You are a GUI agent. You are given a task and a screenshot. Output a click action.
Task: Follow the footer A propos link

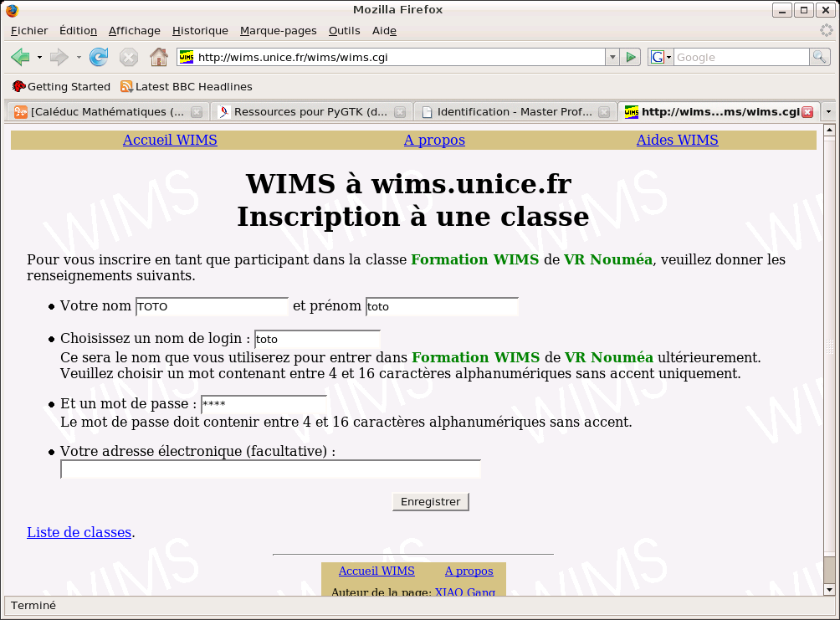(469, 571)
